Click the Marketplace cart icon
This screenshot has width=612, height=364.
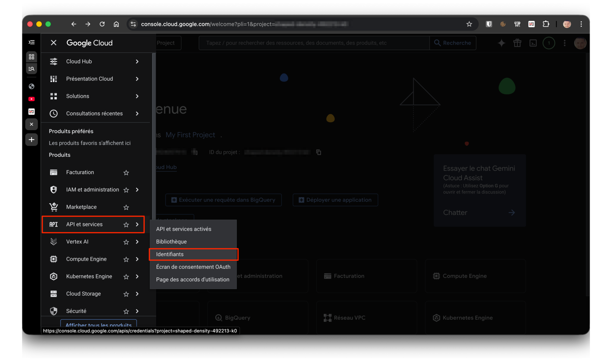tap(54, 207)
